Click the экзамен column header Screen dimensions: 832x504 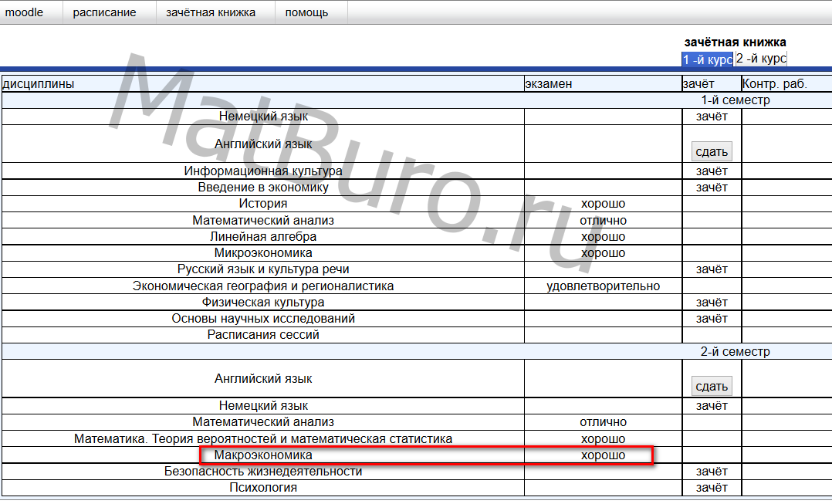coord(548,83)
